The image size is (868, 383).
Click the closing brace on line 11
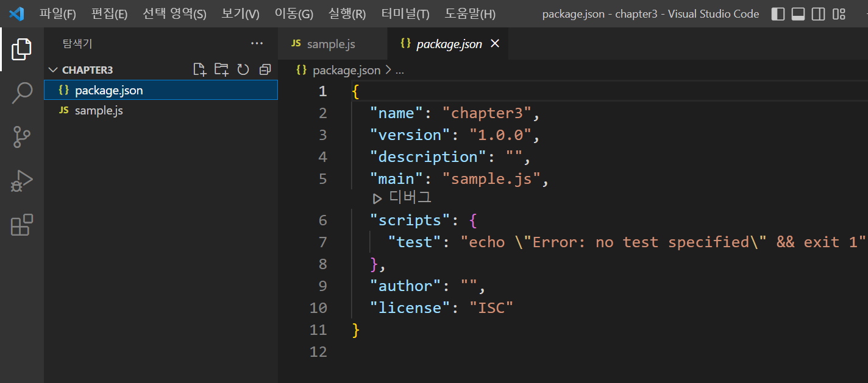[x=356, y=329]
